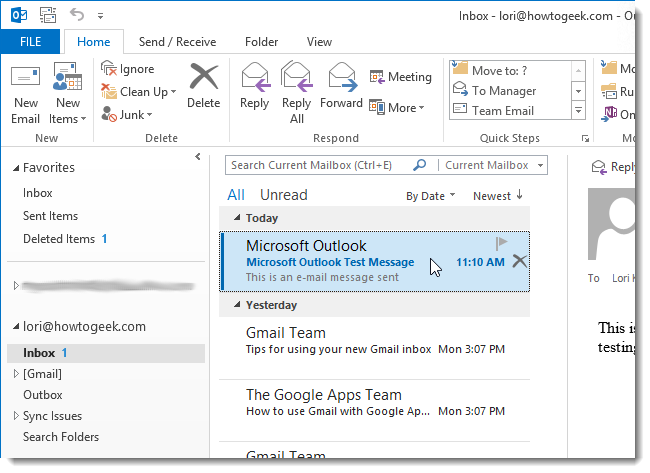
Task: Open Quick Steps dialog launcher
Action: [x=585, y=138]
